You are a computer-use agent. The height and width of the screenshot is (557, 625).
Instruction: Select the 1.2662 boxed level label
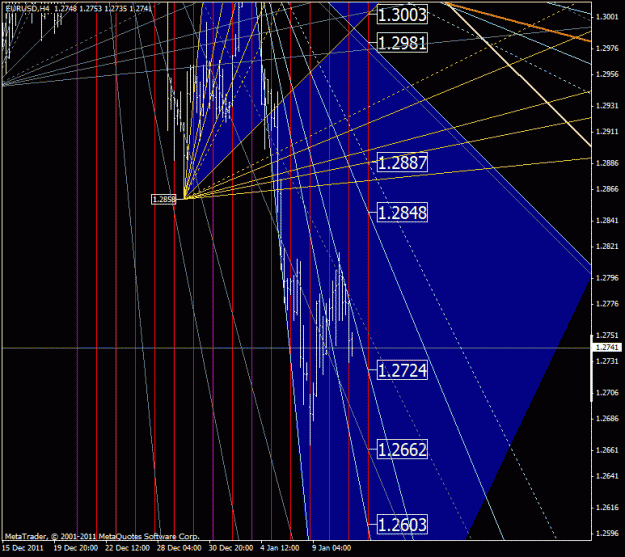402,449
